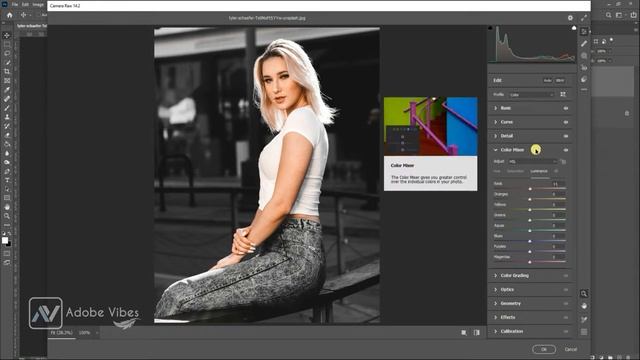Click the OK button

pyautogui.click(x=544, y=349)
